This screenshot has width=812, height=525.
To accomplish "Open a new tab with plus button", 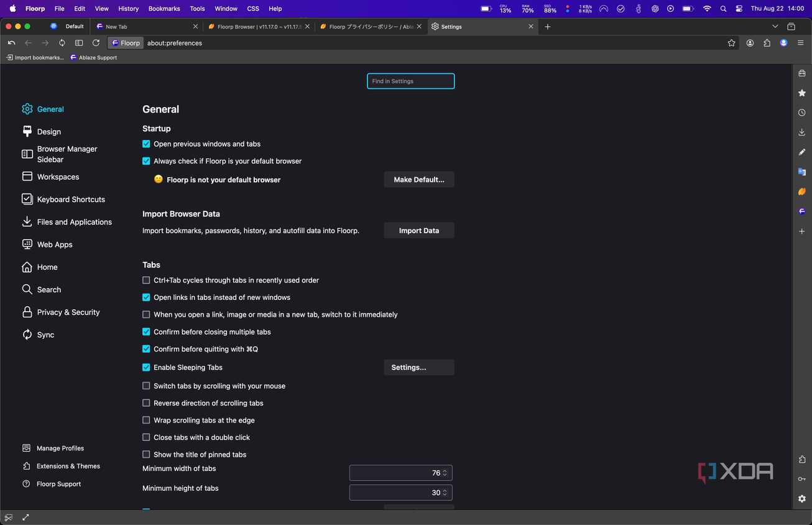I will point(547,27).
